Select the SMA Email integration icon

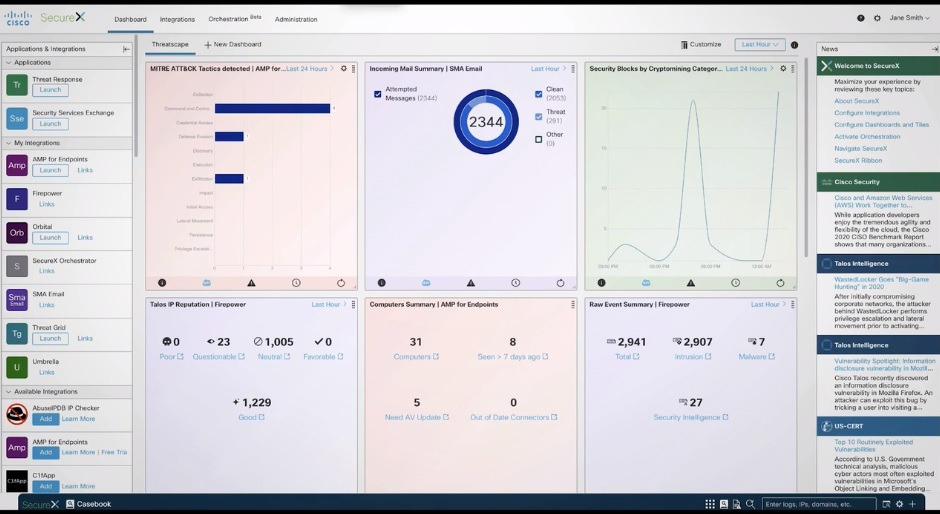click(x=17, y=299)
